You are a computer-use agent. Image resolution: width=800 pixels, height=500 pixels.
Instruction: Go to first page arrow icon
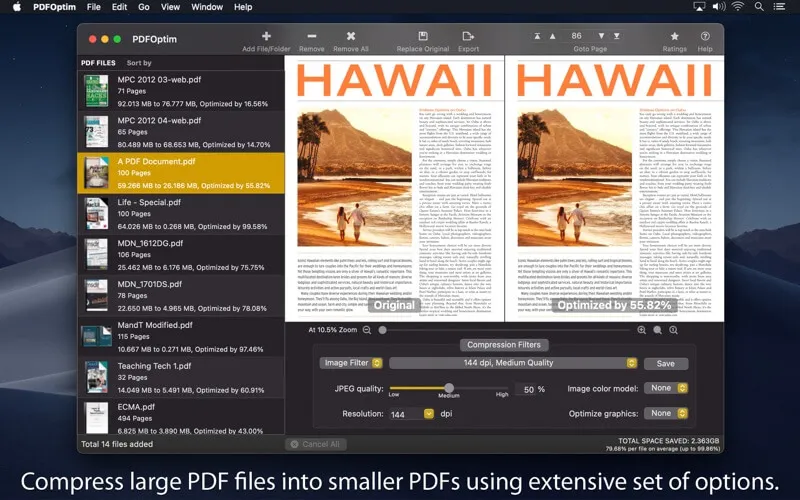pos(537,36)
